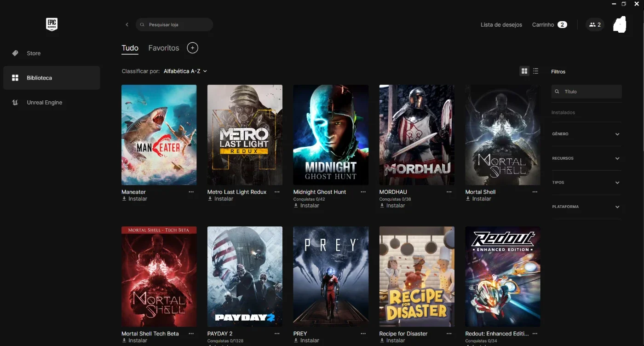Switch to the Tudo tab
The image size is (644, 346).
click(130, 48)
